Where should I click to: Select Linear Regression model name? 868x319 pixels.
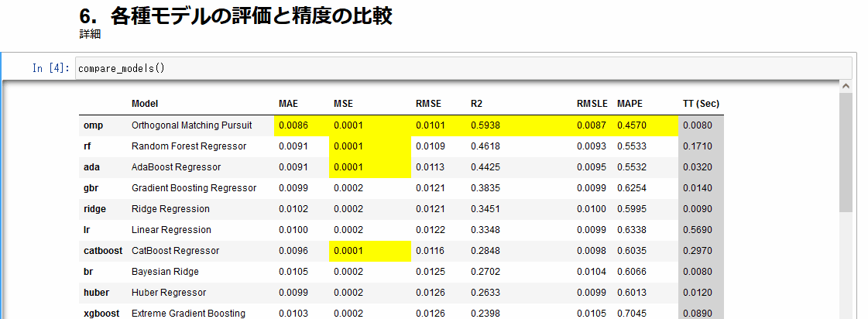pyautogui.click(x=171, y=230)
